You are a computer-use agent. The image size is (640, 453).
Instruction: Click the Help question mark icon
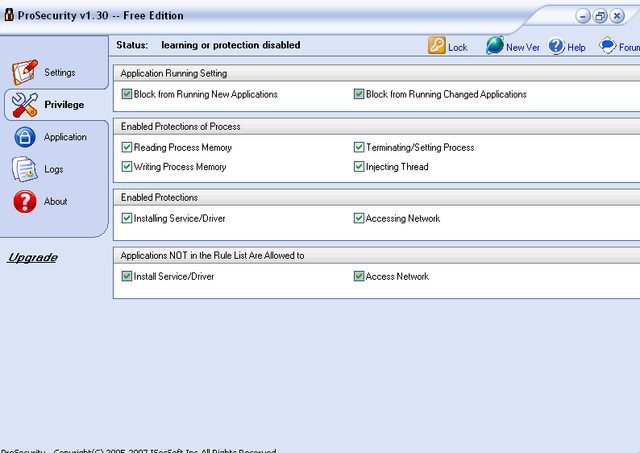(x=556, y=46)
